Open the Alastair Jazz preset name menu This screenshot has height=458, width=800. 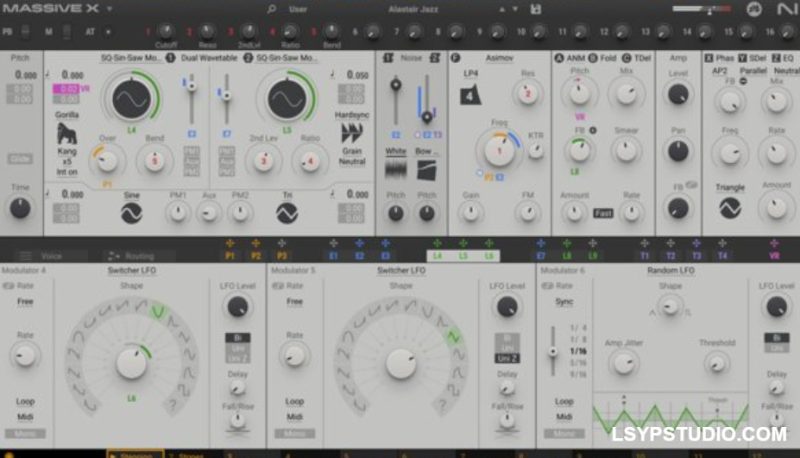pos(413,9)
